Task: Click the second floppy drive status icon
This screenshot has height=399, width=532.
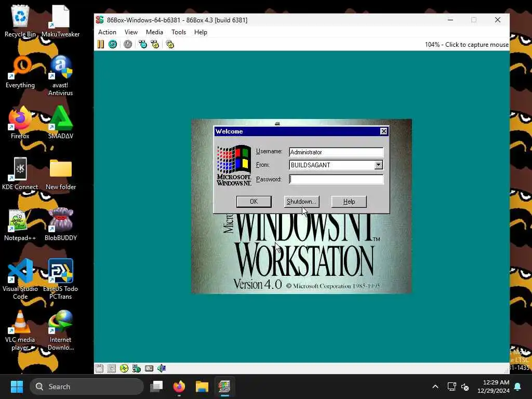Action: (112, 368)
